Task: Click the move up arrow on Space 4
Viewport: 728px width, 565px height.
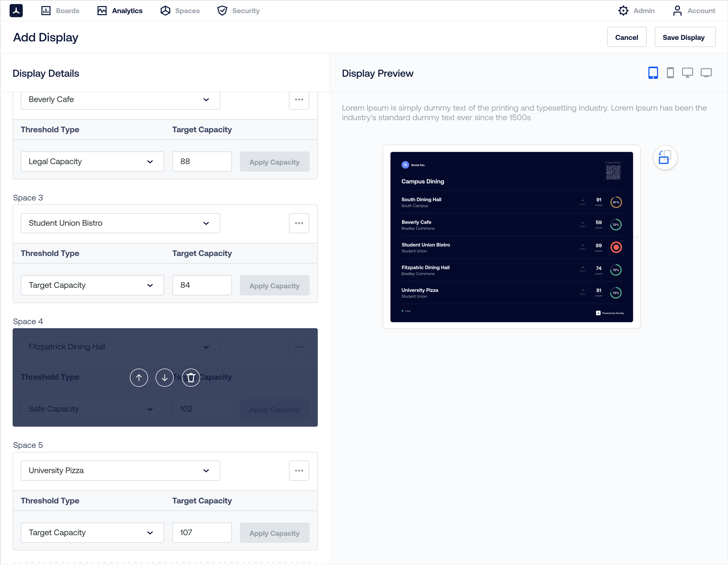Action: pos(139,377)
